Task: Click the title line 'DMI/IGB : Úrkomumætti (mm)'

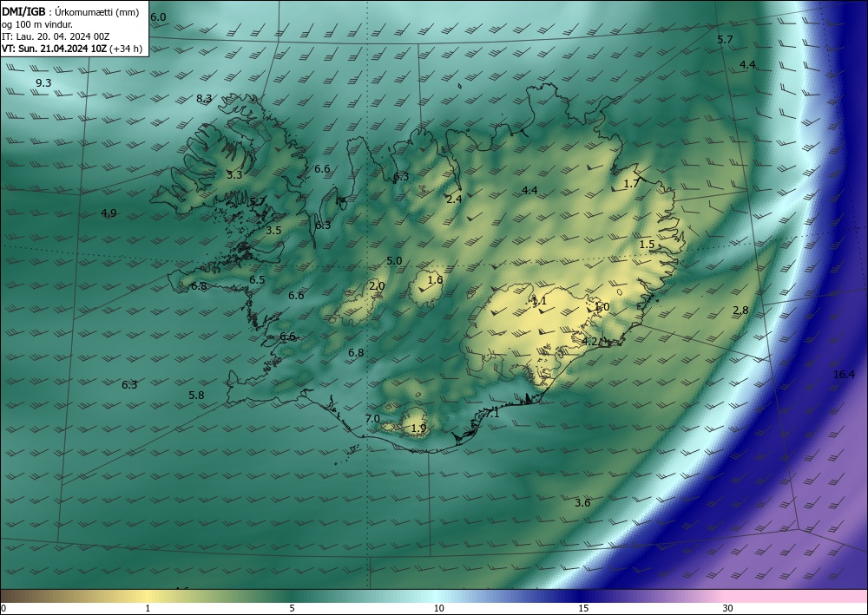Action: [x=70, y=12]
